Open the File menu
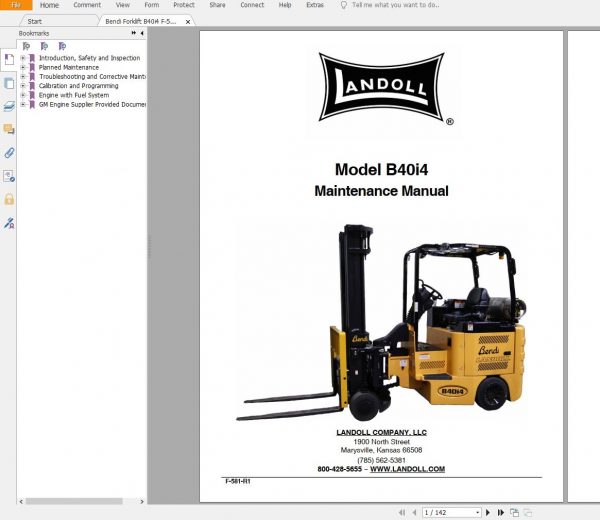The height and width of the screenshot is (520, 600). pyautogui.click(x=16, y=5)
